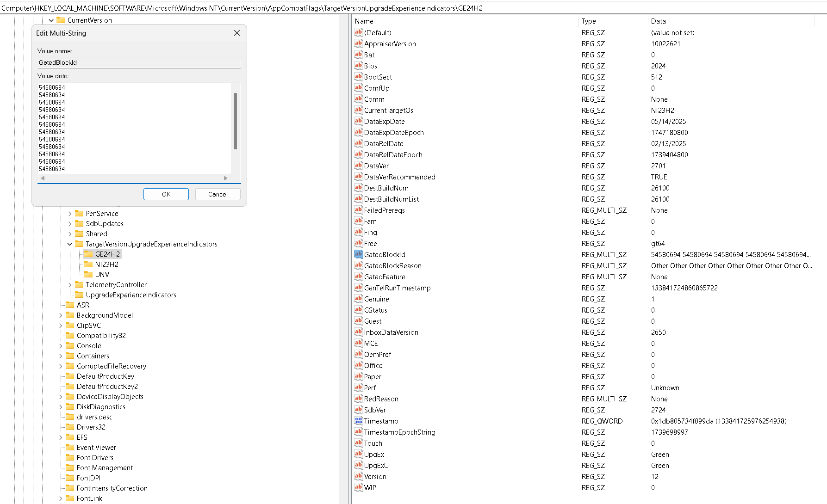This screenshot has height=504, width=827.
Task: Cancel the Edit Multi-String dialog
Action: click(218, 194)
